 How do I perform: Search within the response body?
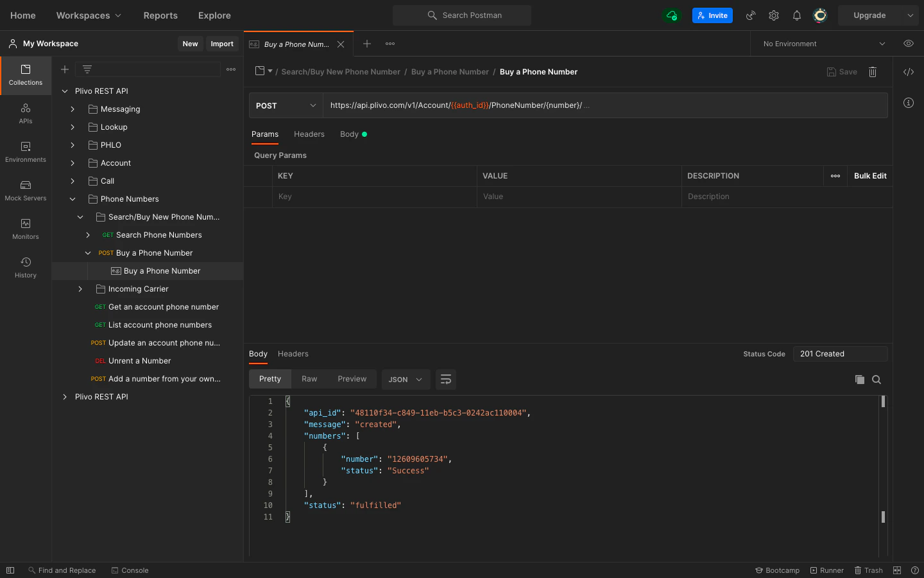(x=877, y=380)
